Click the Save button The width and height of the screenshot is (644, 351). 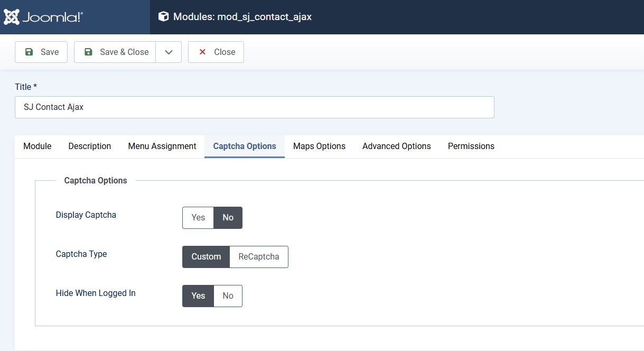tap(41, 52)
